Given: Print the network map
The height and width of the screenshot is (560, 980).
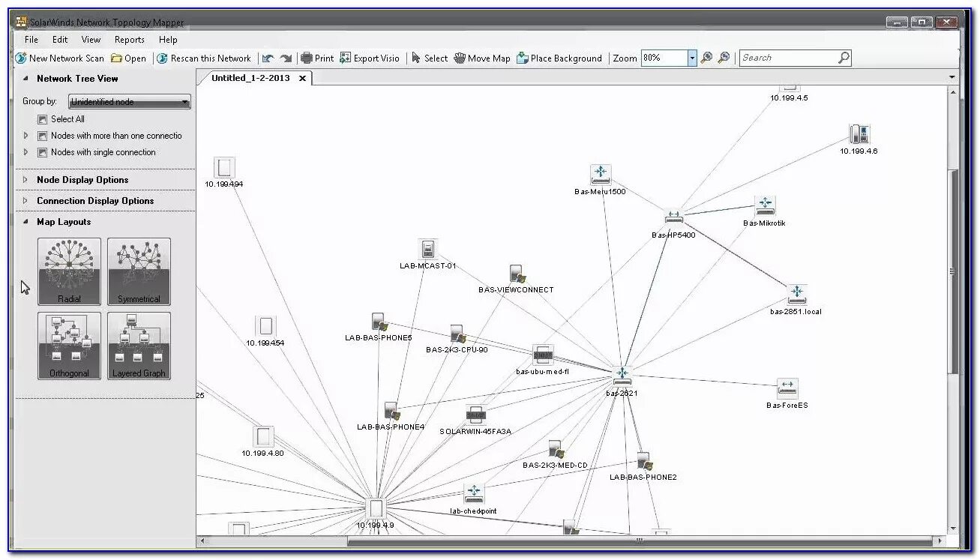Looking at the screenshot, I should pos(317,58).
